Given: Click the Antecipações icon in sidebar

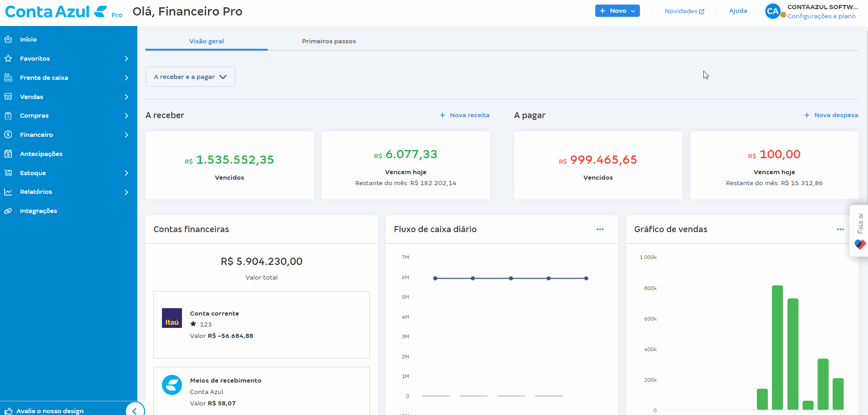Looking at the screenshot, I should (8, 154).
